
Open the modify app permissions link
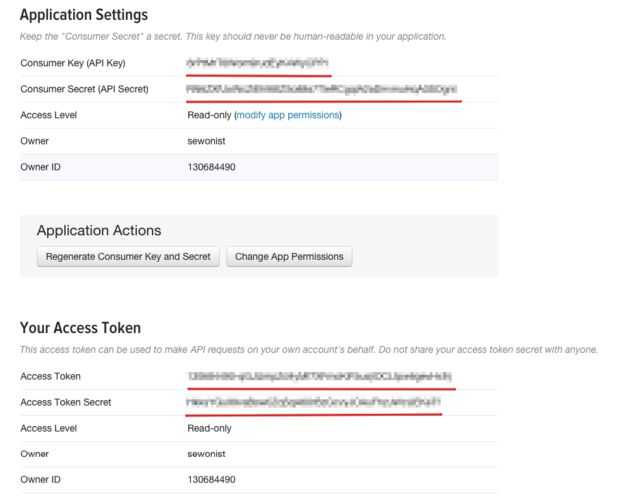click(288, 115)
